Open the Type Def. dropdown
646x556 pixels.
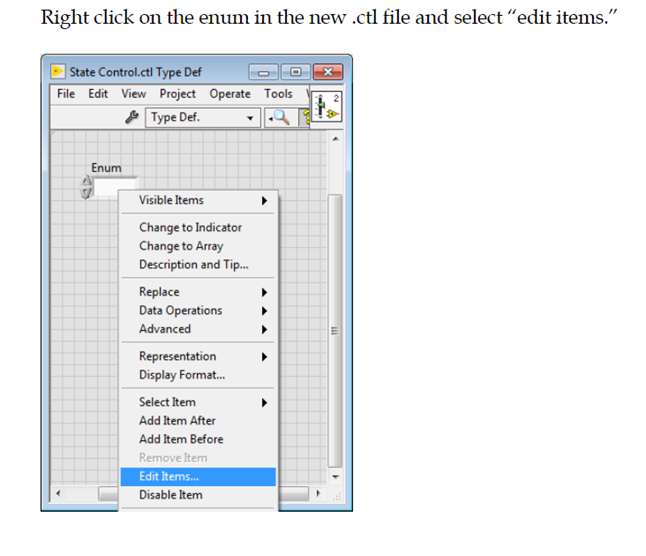tap(203, 117)
